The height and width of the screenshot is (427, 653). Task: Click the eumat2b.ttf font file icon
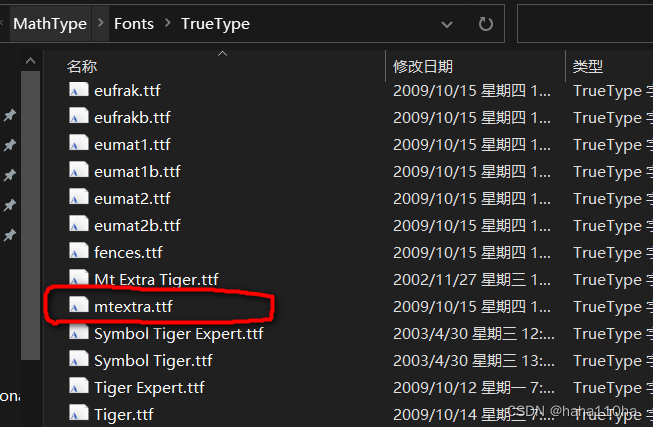(79, 225)
